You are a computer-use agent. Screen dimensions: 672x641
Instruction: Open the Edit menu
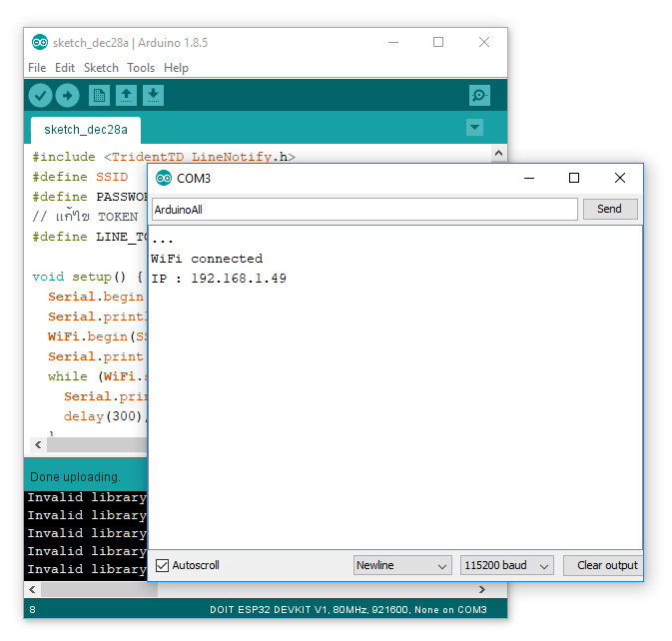tap(65, 68)
